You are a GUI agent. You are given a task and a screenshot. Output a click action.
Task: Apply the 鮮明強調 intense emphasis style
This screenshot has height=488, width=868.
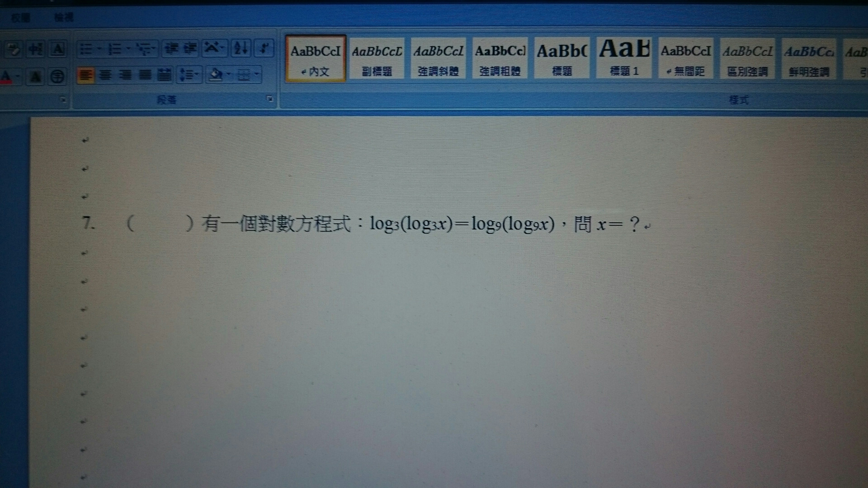click(x=809, y=59)
